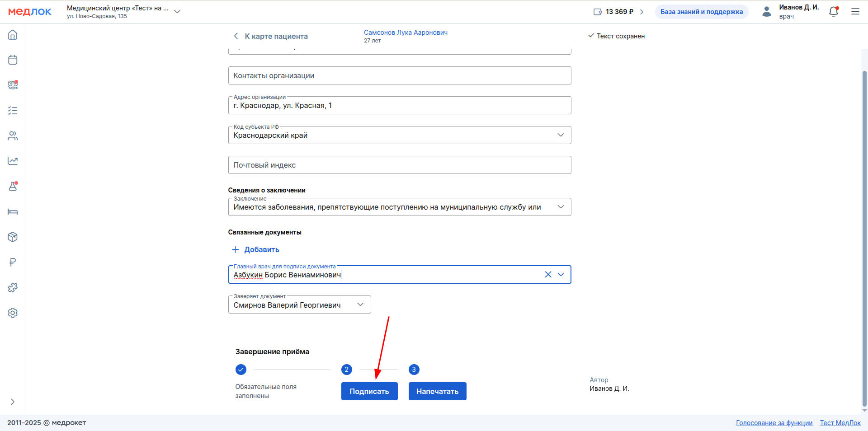The image size is (868, 431).
Task: Open the laboratory flask icon
Action: pyautogui.click(x=13, y=186)
